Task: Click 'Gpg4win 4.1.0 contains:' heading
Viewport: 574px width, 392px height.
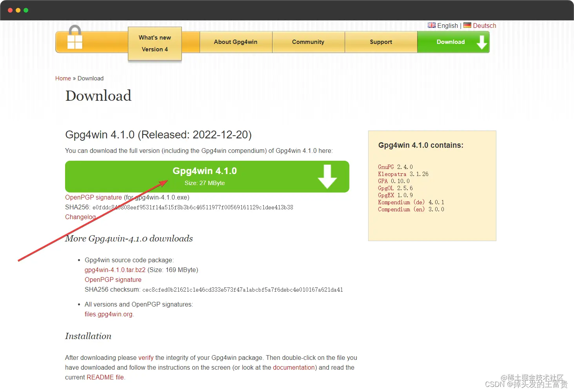Action: [x=421, y=145]
